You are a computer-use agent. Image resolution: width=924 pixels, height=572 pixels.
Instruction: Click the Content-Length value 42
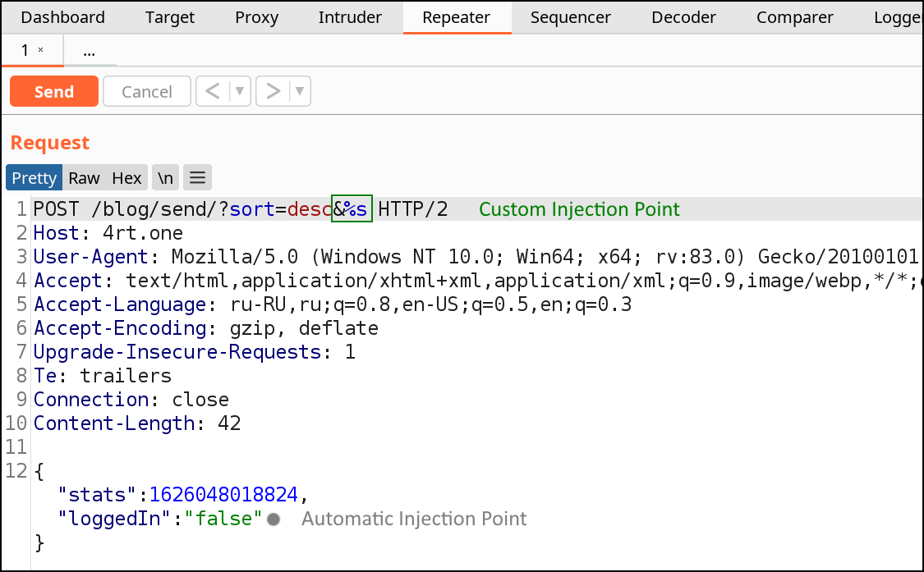tap(229, 423)
